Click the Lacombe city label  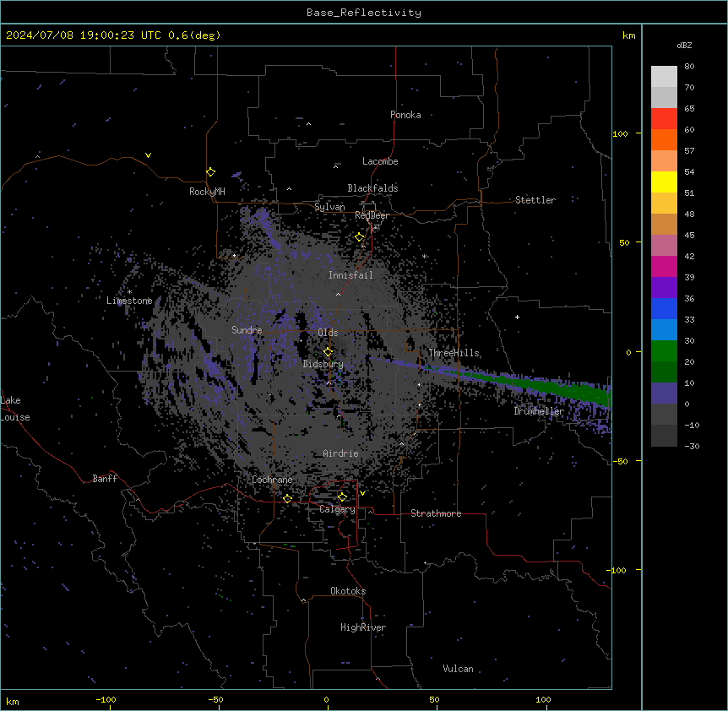[380, 161]
